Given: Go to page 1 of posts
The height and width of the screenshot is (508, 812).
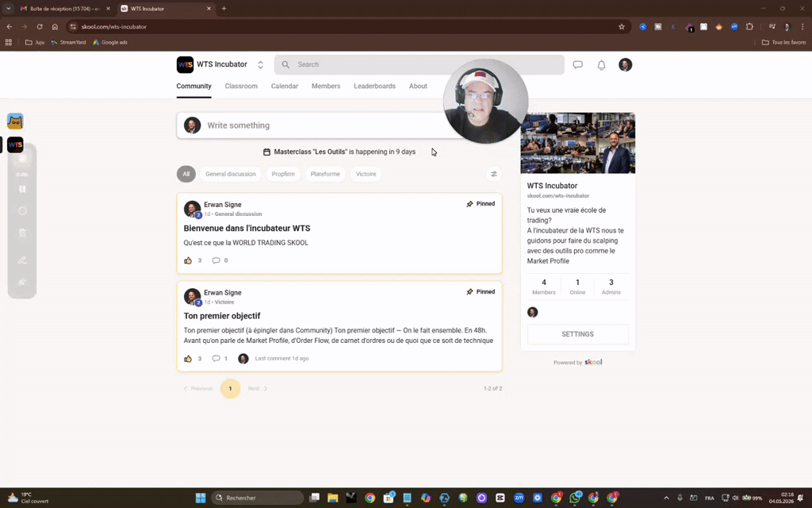Looking at the screenshot, I should click(x=231, y=388).
